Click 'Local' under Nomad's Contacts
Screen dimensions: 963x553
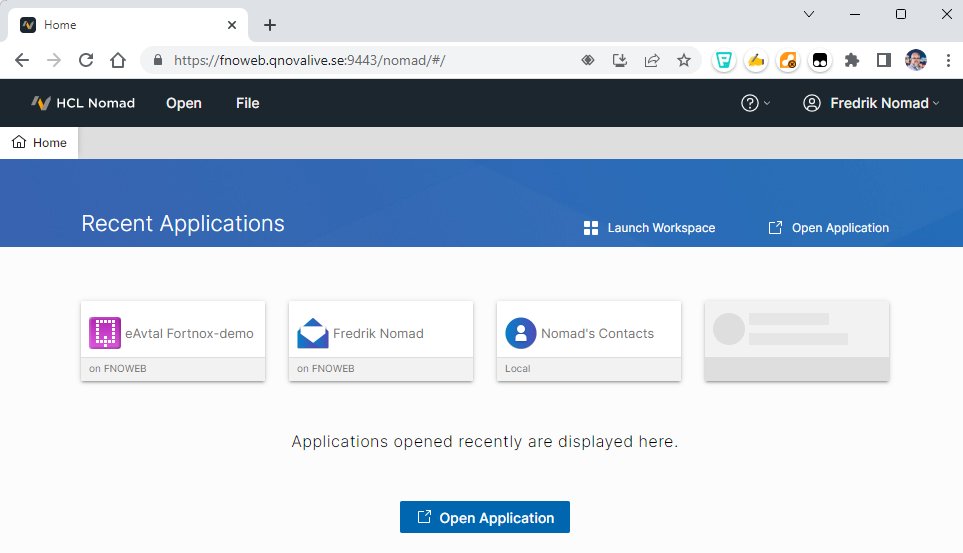(x=518, y=369)
